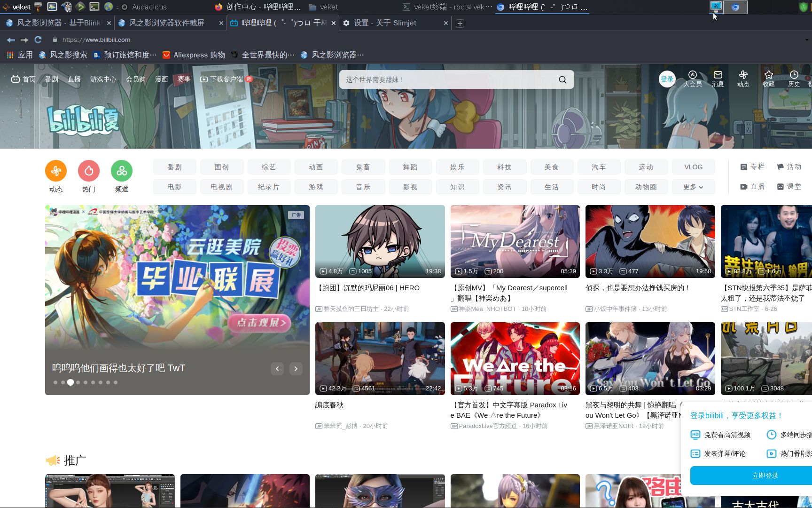812x508 pixels.
Task: Open 风之影搜索 bookmark
Action: coord(63,55)
